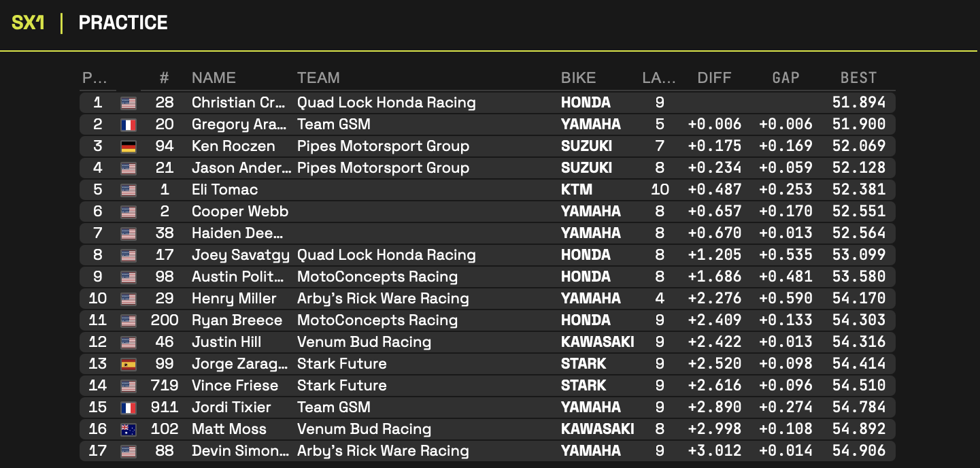This screenshot has width=980, height=468.
Task: Sort by the TEAM column header
Action: click(318, 78)
